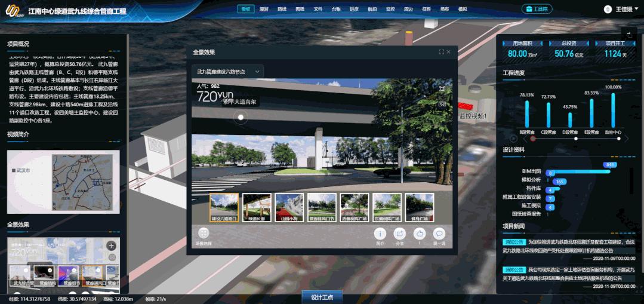Select the 西侧树阵广场 panorama thumbnail
The height and width of the screenshot is (304, 644).
click(355, 207)
